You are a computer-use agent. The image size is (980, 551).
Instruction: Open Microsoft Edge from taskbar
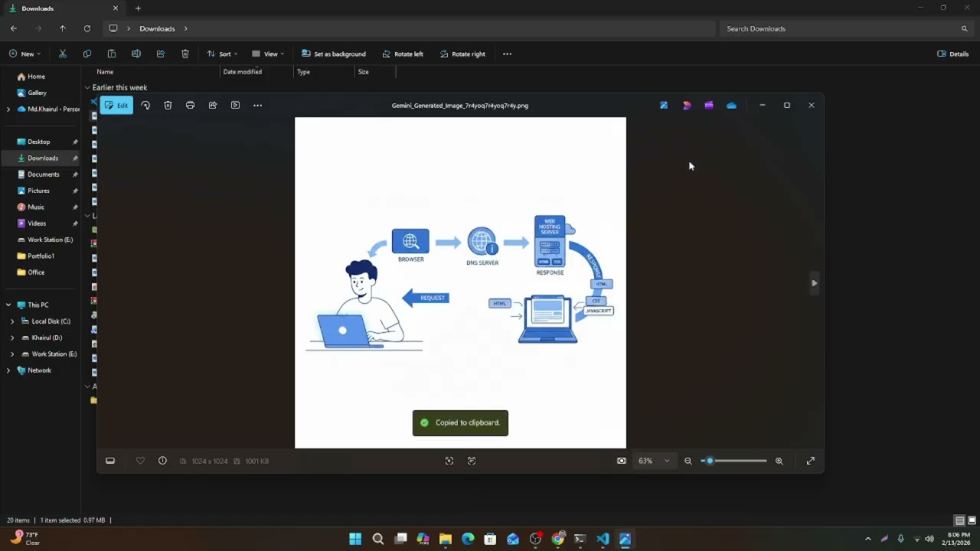coord(468,539)
